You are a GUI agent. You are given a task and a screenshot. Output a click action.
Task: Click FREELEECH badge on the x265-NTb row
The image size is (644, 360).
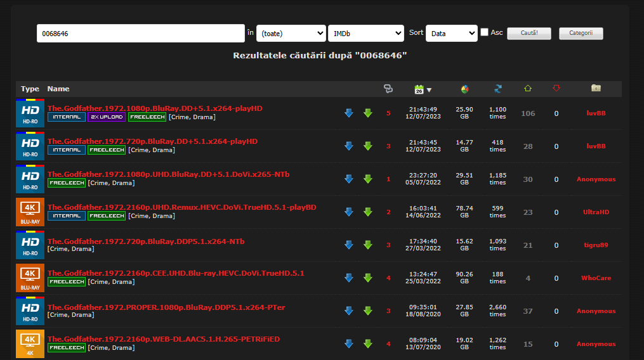click(x=67, y=183)
